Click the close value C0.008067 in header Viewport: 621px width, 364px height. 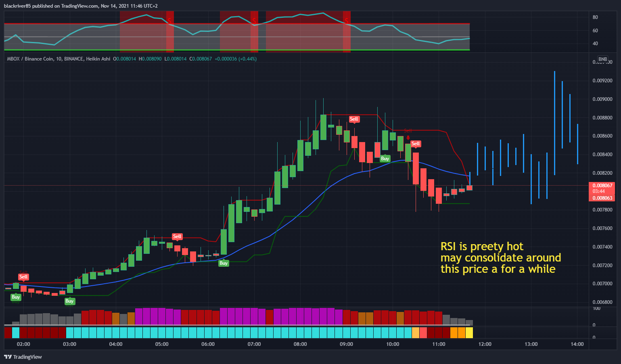201,59
